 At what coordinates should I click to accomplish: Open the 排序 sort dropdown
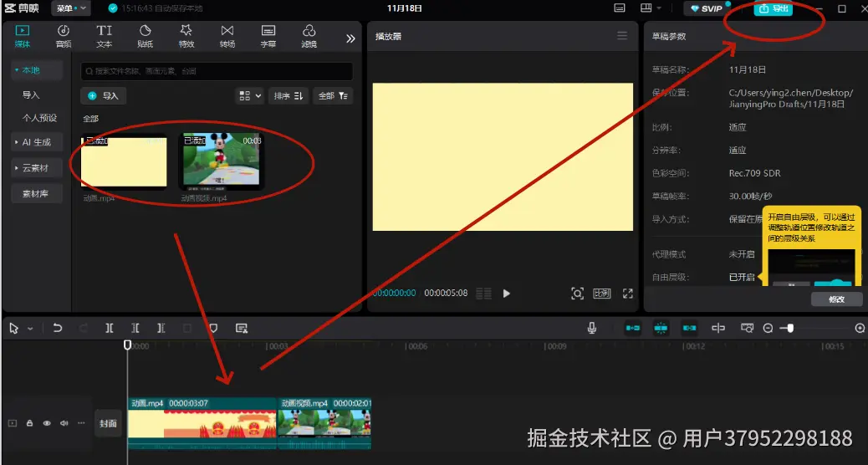coord(288,96)
